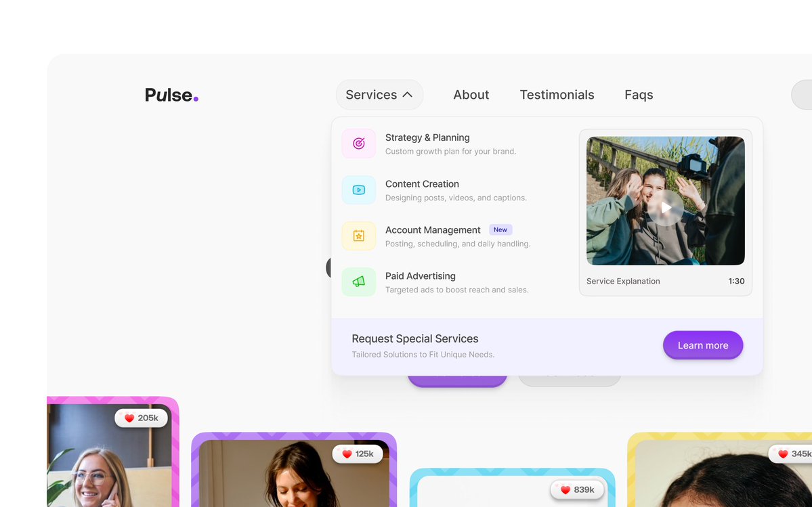Click 'Custom growth plan for your brand.' text
This screenshot has height=507, width=812.
click(450, 152)
